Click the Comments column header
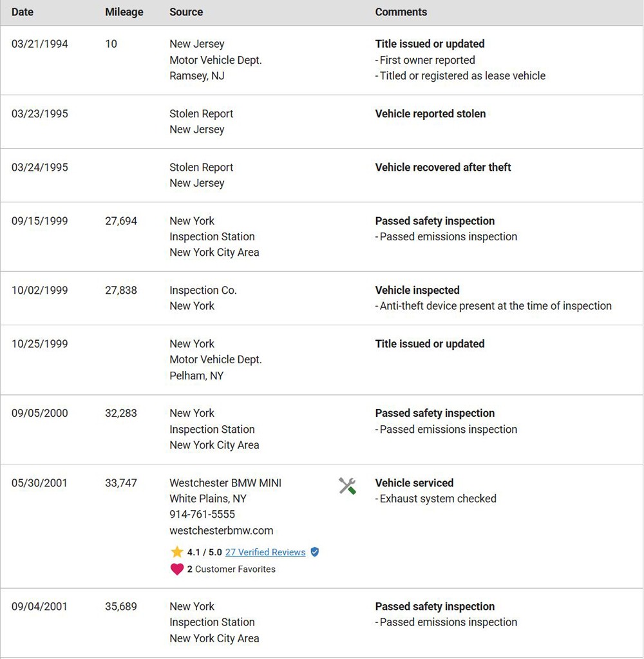644x659 pixels. tap(401, 12)
